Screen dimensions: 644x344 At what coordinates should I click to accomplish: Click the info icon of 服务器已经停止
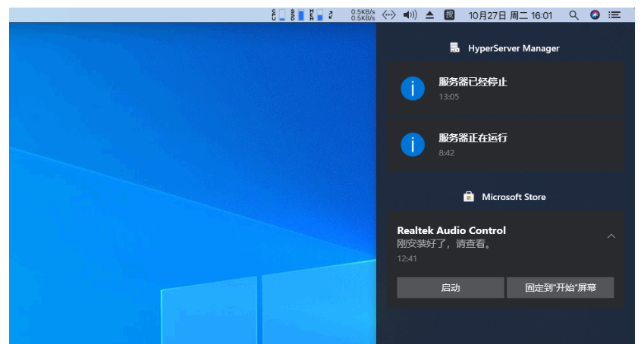click(413, 88)
